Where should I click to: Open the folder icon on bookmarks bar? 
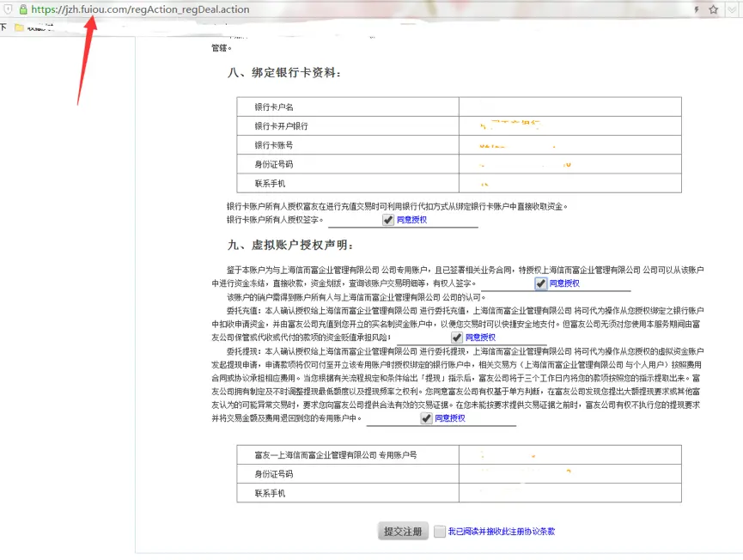[x=21, y=27]
